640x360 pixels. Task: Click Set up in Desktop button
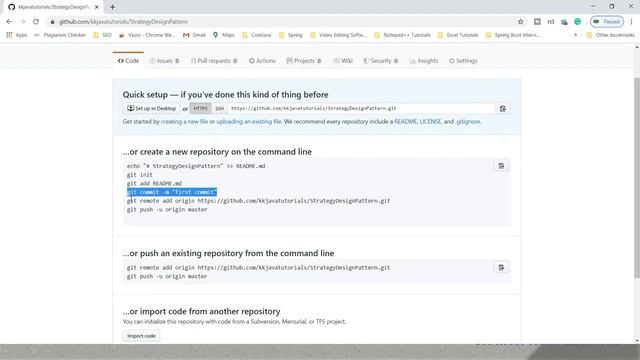tap(151, 109)
